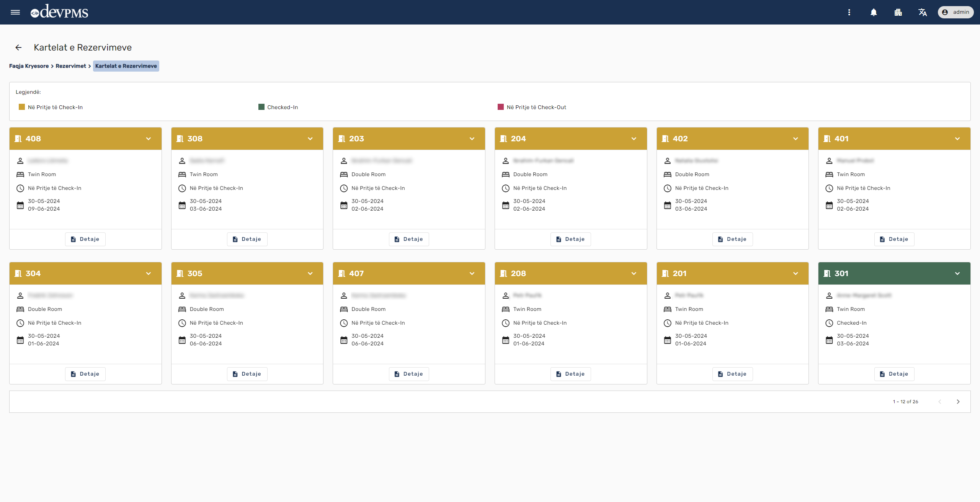The height and width of the screenshot is (502, 980).
Task: Open the hotel building selector icon
Action: pyautogui.click(x=898, y=12)
